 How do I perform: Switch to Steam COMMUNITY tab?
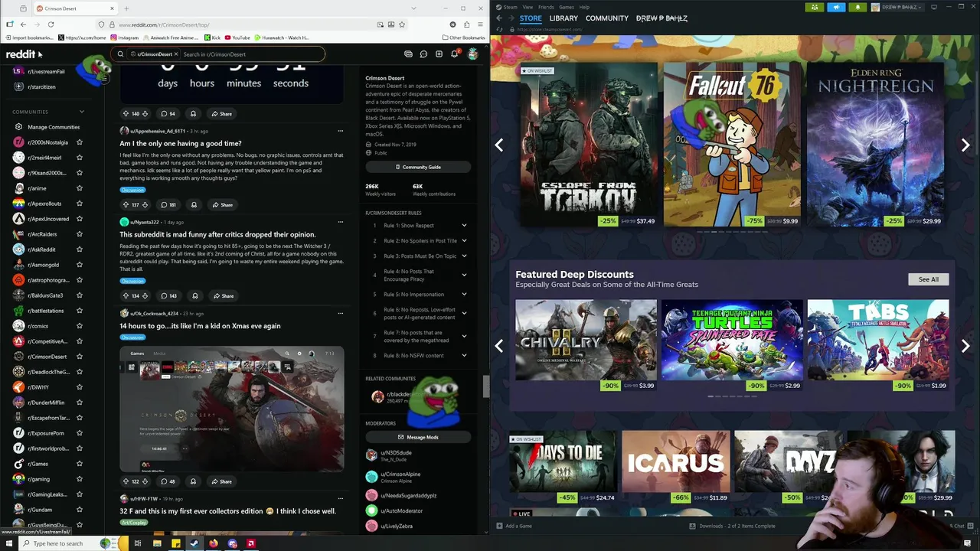[x=607, y=18]
